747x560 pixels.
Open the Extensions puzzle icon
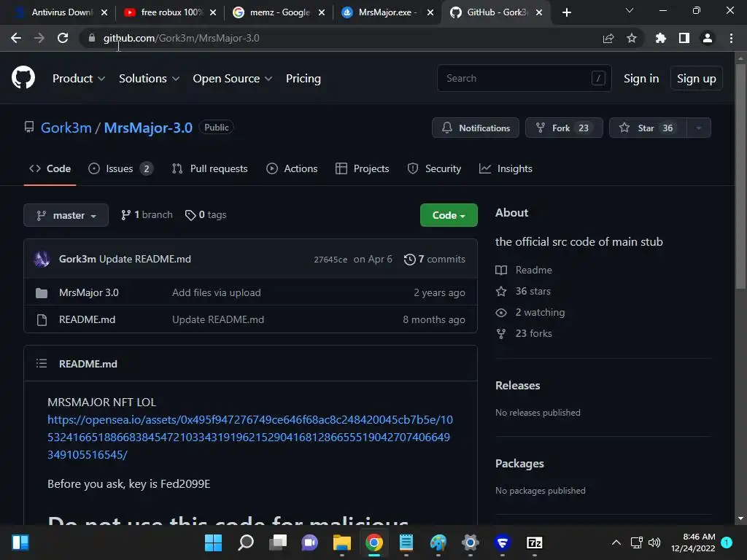pyautogui.click(x=661, y=38)
